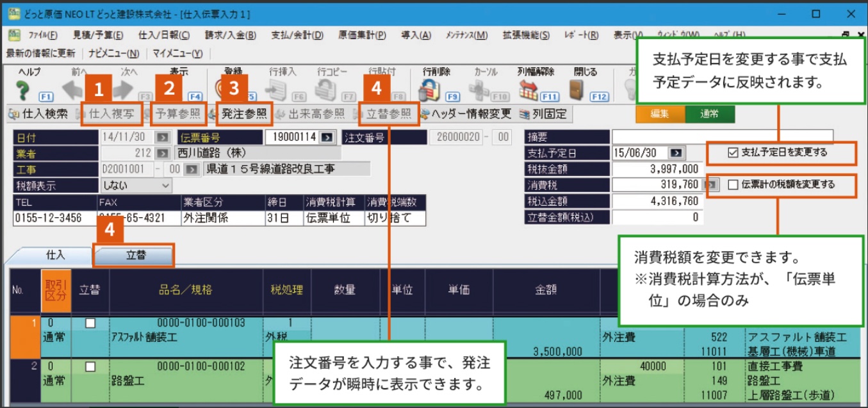Viewport: 868px width, 408px height.
Task: Click the green 通常 mode indicator
Action: pyautogui.click(x=709, y=114)
